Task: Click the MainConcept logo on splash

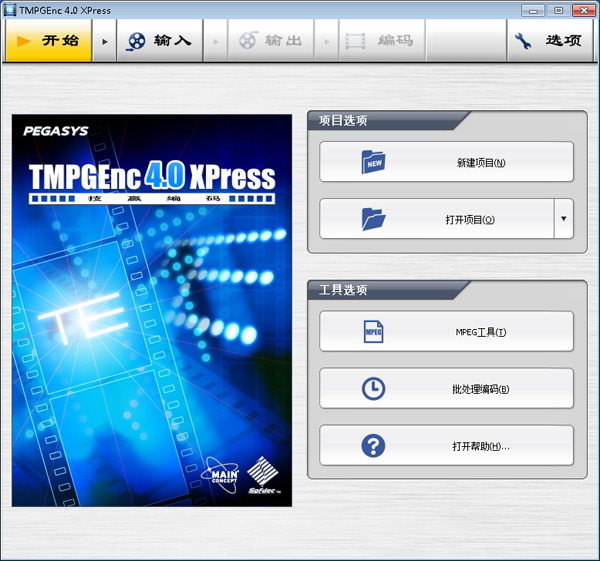Action: pyautogui.click(x=220, y=475)
